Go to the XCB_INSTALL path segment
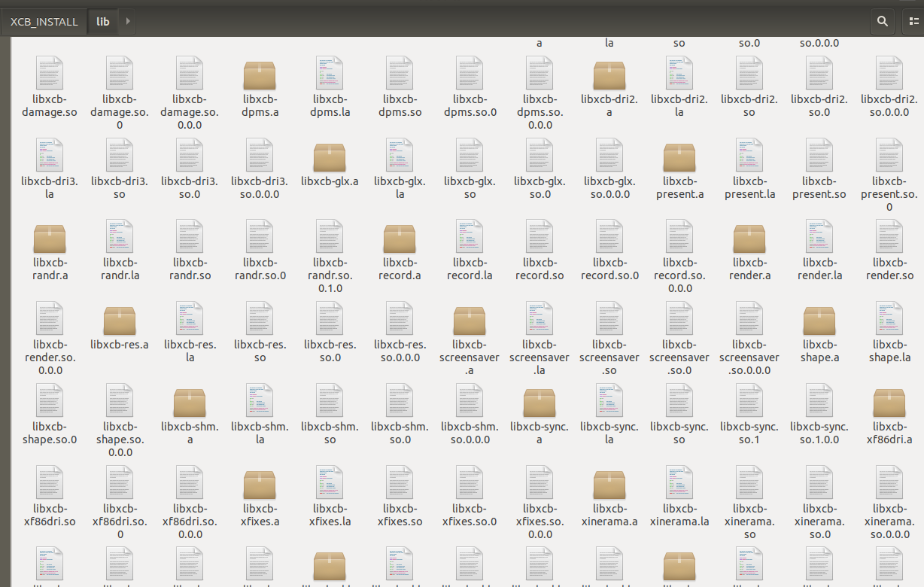 44,22
